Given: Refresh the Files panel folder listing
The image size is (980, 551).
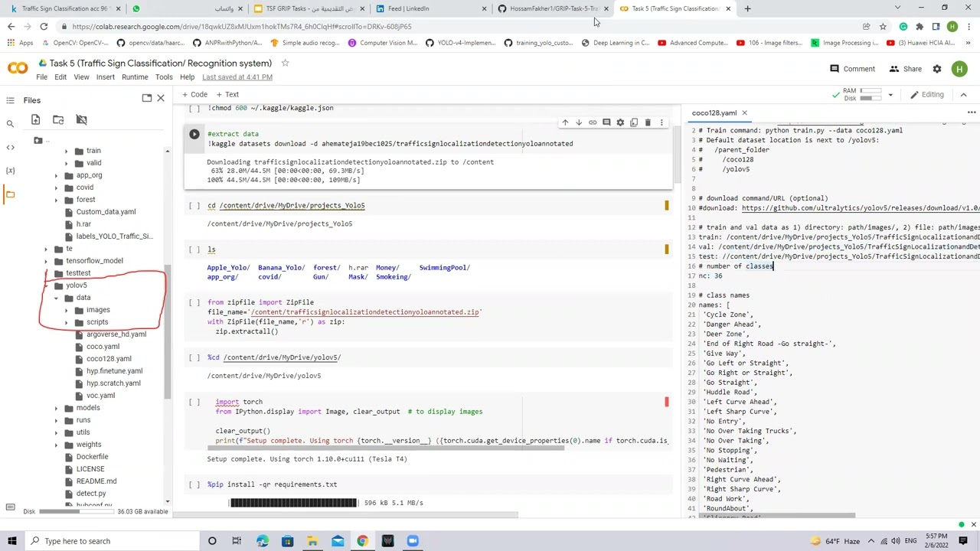Looking at the screenshot, I should tap(58, 119).
